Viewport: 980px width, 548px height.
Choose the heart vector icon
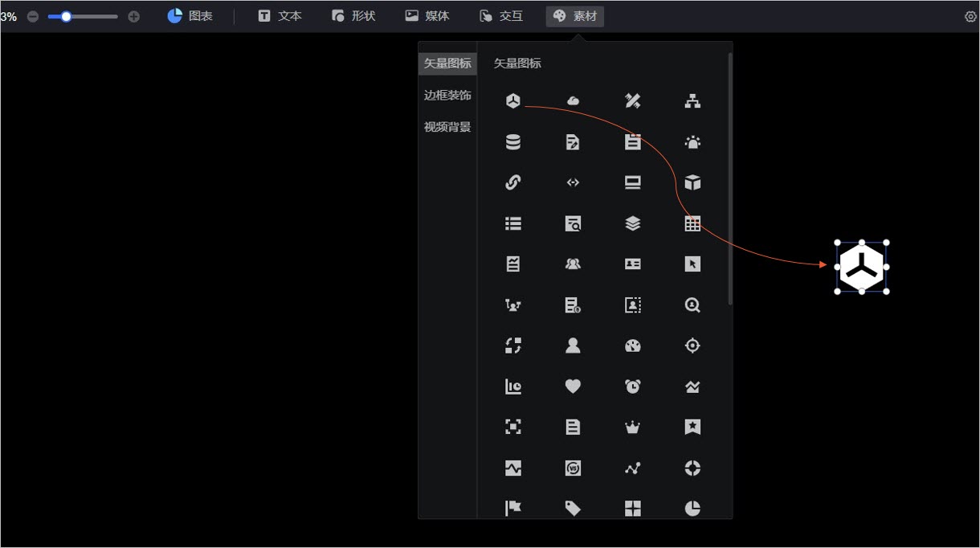tap(573, 386)
